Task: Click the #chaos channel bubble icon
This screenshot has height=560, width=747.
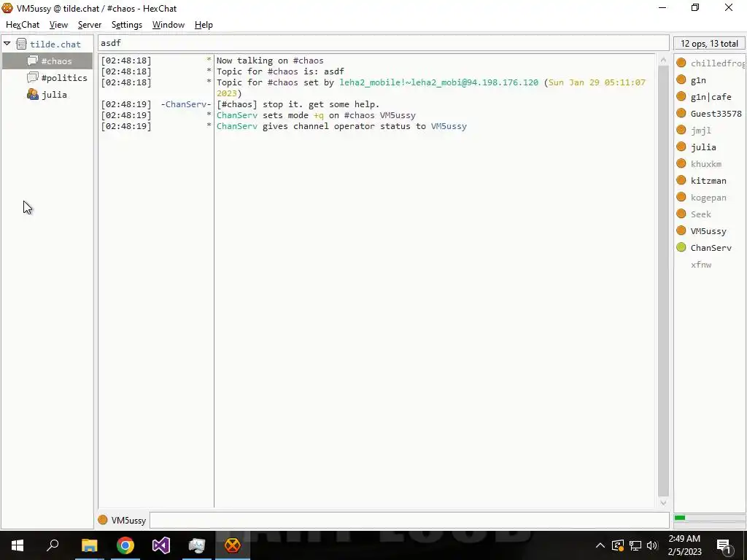Action: [x=32, y=61]
